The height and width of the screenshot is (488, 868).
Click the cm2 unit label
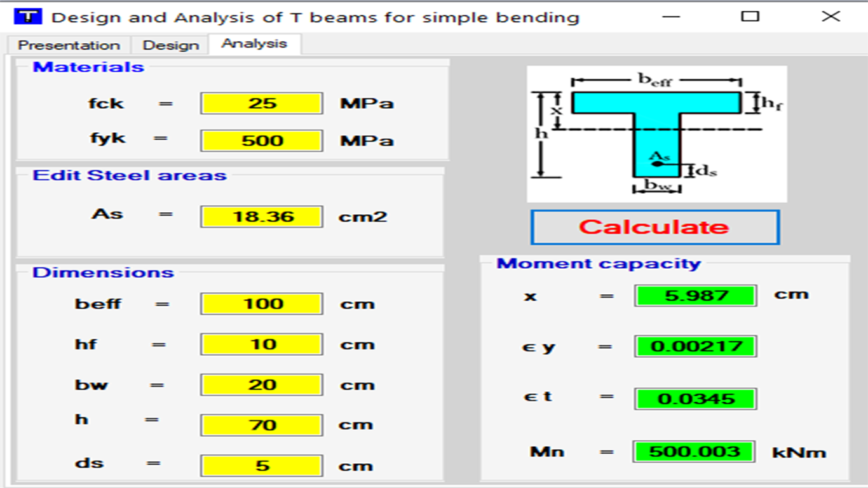pos(363,217)
